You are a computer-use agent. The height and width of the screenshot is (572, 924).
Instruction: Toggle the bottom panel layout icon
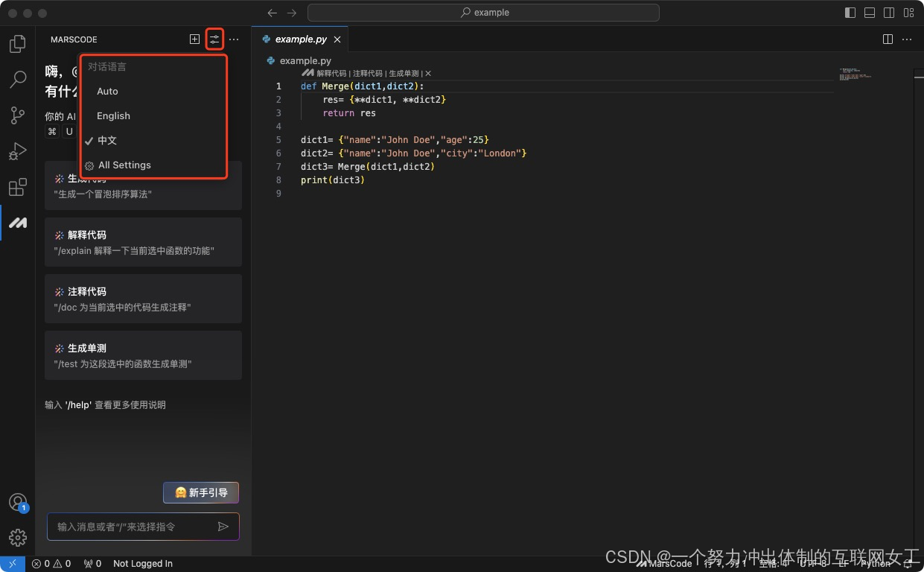tap(870, 13)
